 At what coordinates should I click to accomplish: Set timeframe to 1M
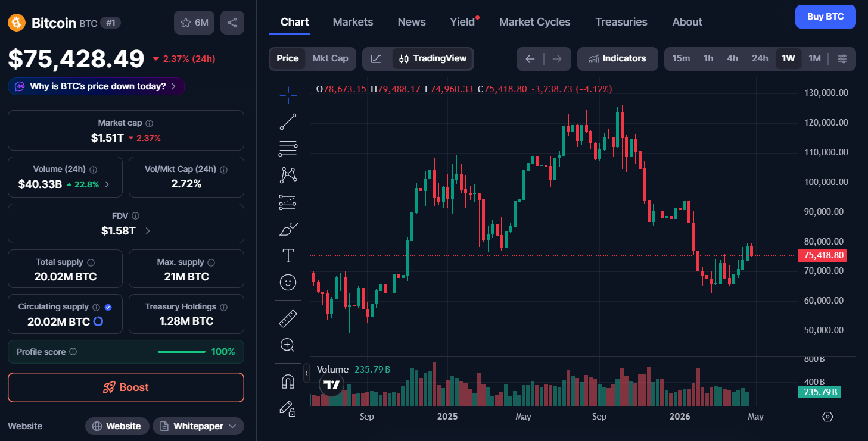coord(815,58)
